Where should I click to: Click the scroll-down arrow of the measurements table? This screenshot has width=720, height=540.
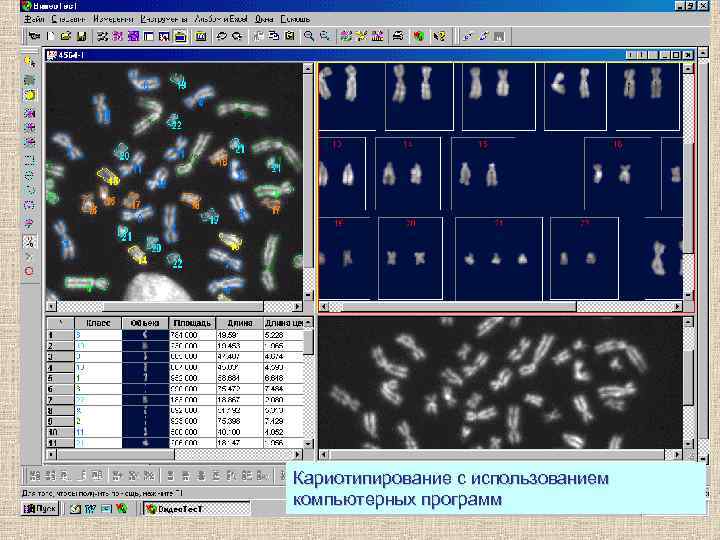pyautogui.click(x=309, y=443)
